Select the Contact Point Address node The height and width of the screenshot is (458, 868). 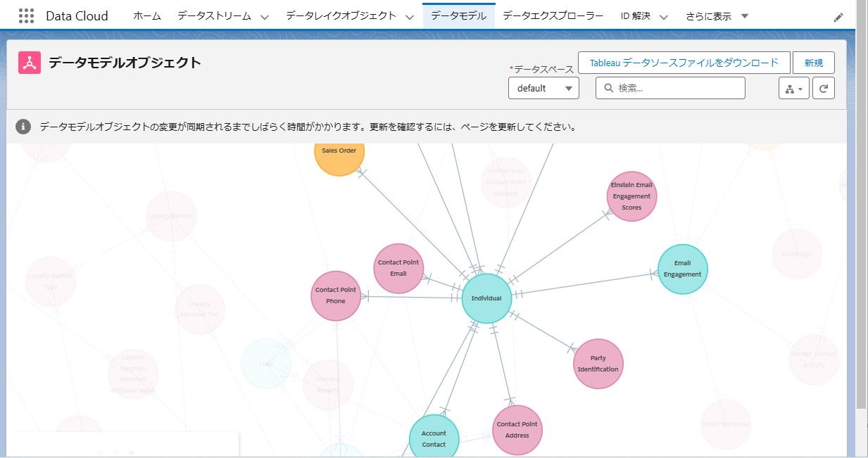coord(517,430)
